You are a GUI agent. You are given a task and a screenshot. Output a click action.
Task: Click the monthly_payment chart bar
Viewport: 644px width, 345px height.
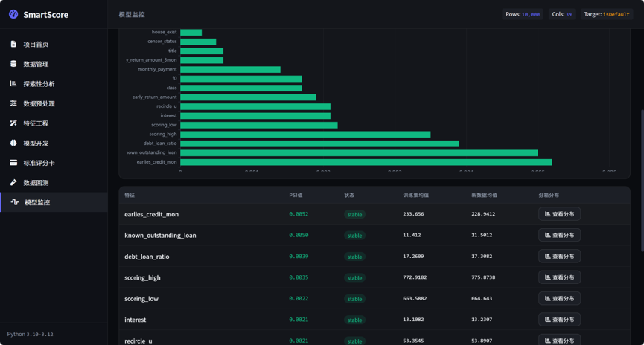pos(230,69)
